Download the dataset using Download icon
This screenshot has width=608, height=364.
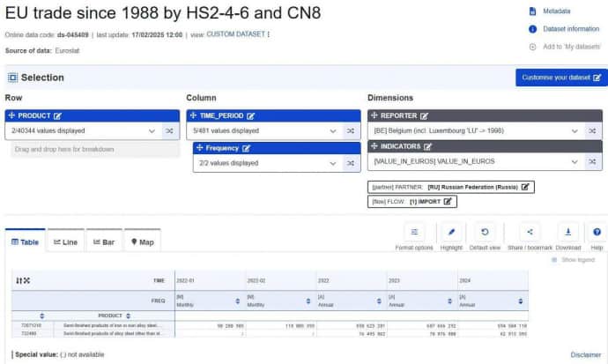pyautogui.click(x=567, y=232)
